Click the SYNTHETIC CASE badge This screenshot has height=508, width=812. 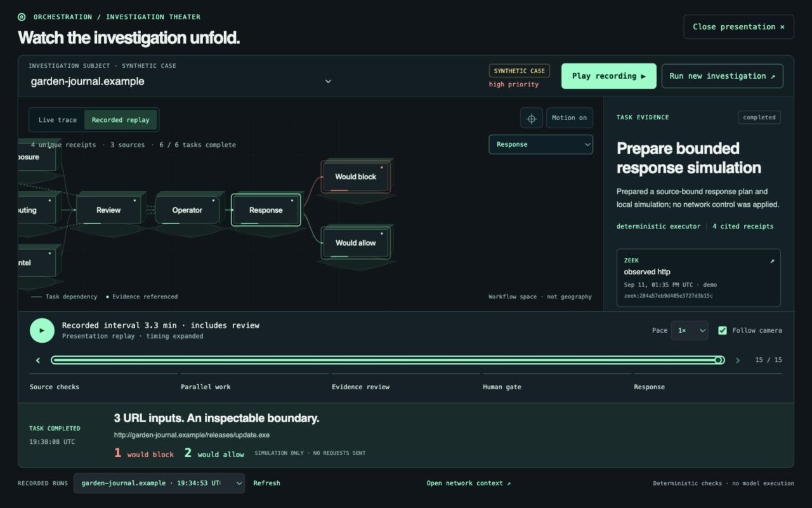(520, 70)
